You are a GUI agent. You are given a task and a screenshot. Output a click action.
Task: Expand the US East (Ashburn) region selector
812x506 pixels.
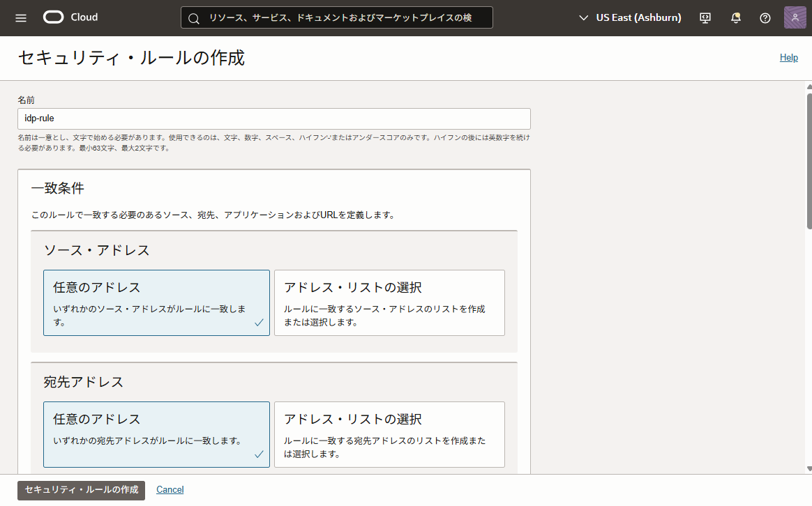(x=630, y=17)
